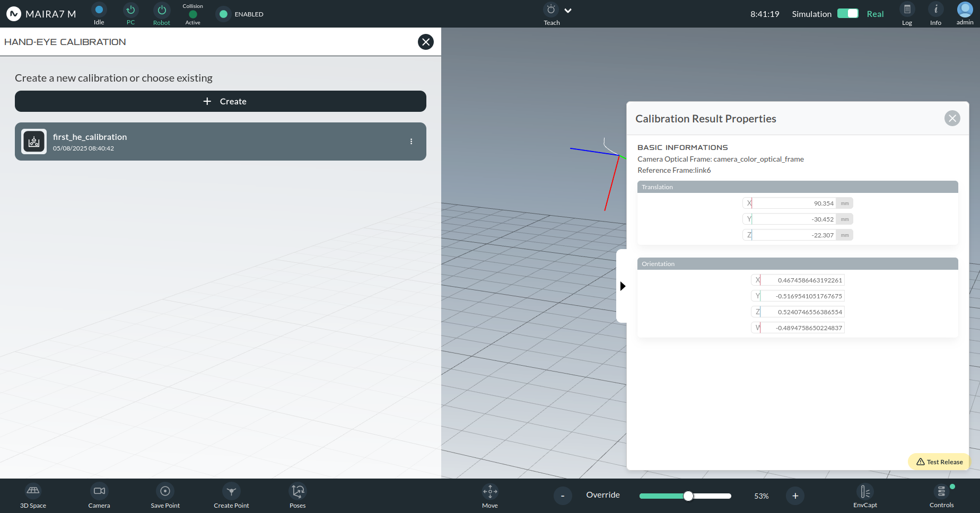Expand the Teach mode dropdown chevron
Screen dimensions: 980x513
[x=568, y=11]
